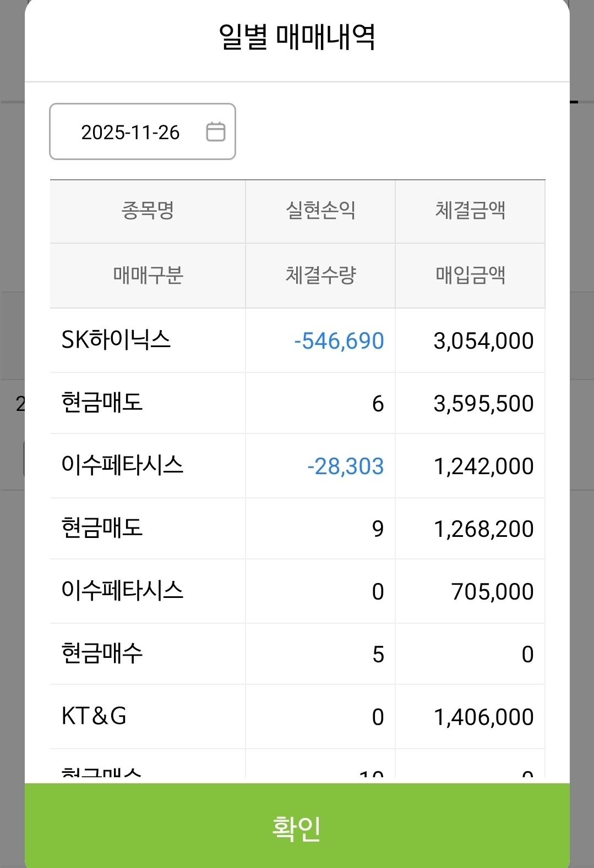Click the 현금매수 label under 이수페타시스
Screen dimensions: 594x868
(102, 653)
